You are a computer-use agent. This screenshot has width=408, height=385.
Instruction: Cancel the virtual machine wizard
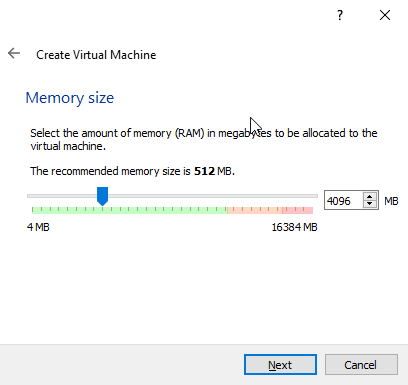tap(361, 365)
